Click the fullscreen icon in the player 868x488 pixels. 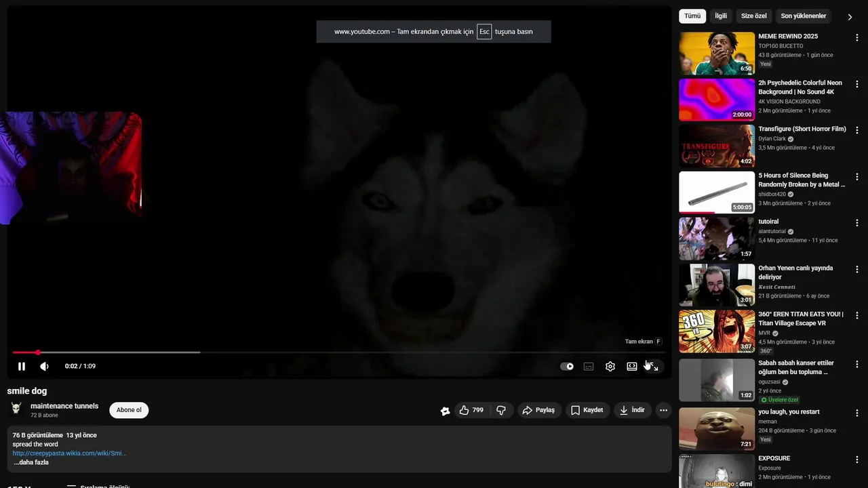point(654,367)
